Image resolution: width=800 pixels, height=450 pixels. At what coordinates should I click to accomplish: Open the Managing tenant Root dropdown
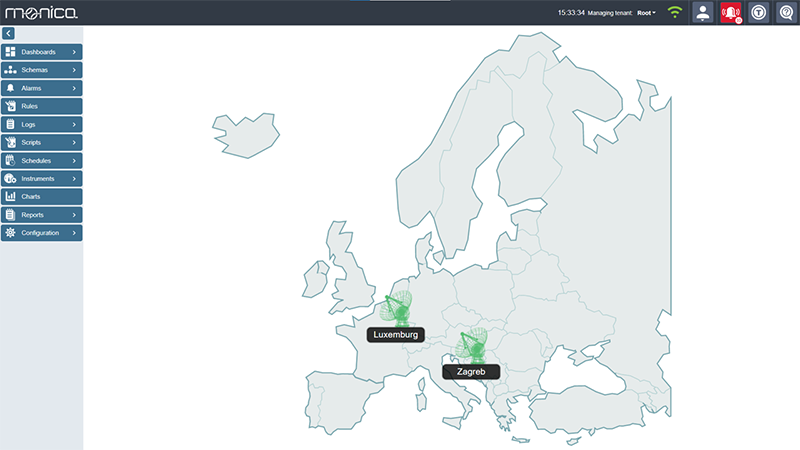click(646, 13)
